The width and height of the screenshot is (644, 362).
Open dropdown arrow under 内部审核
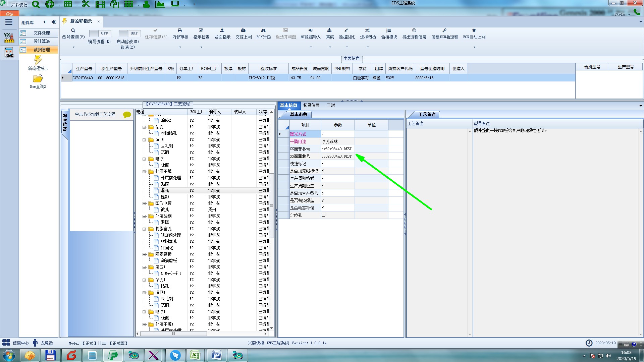(x=180, y=47)
